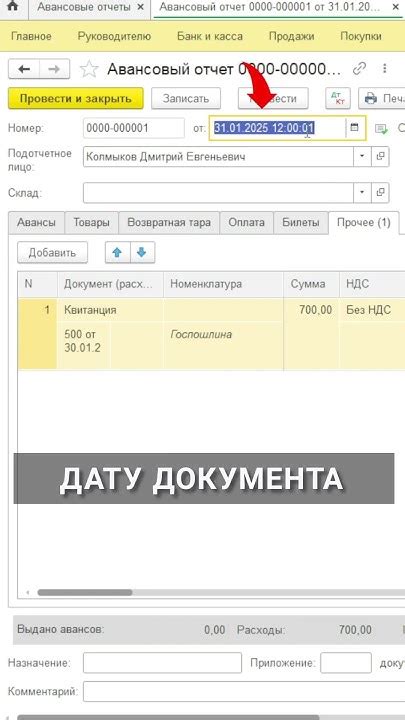Switch to the Товары tab
Screen dimensions: 405x720
(91, 223)
